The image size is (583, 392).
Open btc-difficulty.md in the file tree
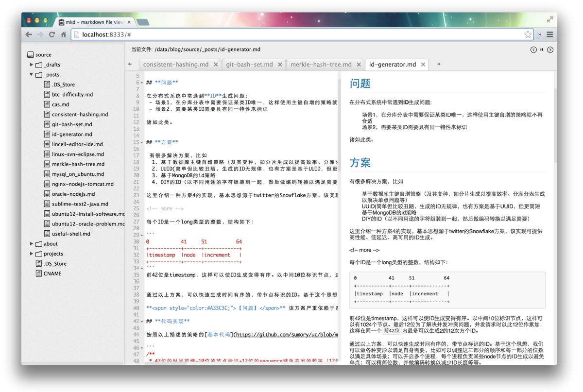[69, 95]
